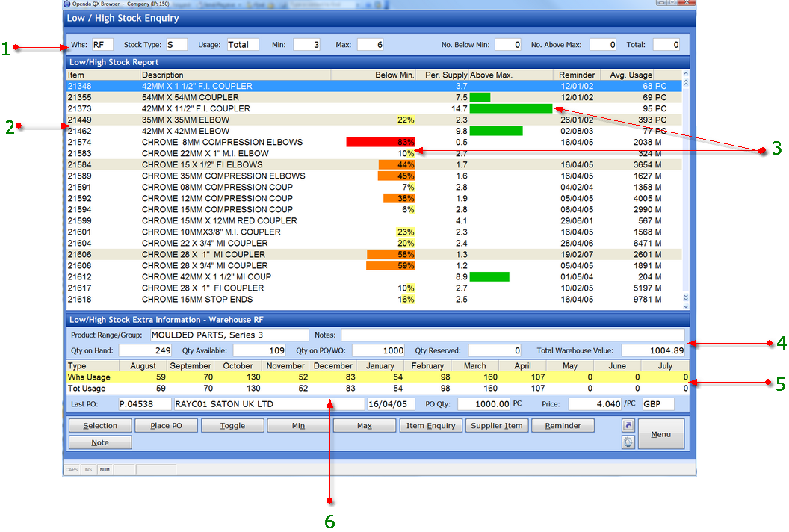This screenshot has width=789, height=532.
Task: Click the GBP currency field
Action: pos(658,404)
